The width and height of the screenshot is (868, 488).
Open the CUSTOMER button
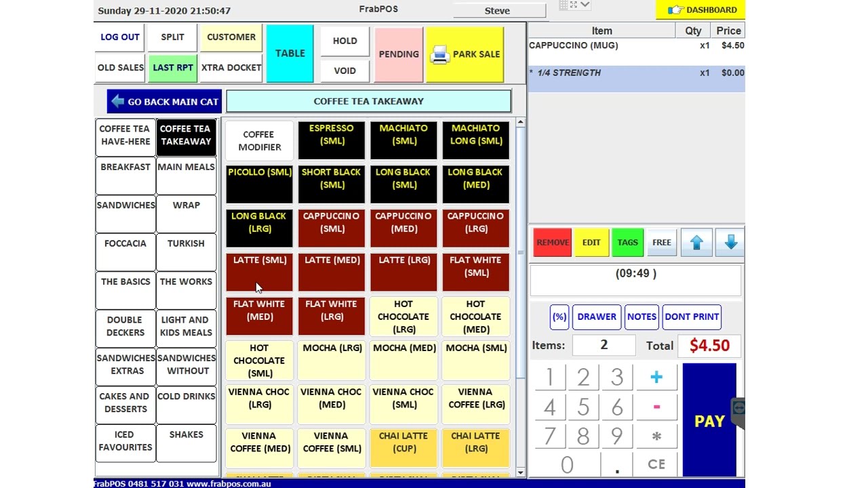pyautogui.click(x=231, y=37)
